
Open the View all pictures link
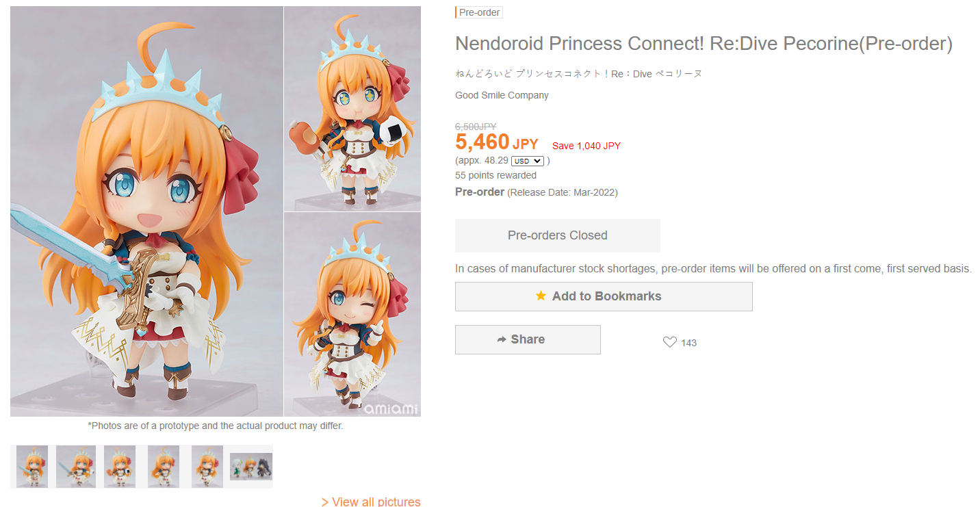point(371,502)
